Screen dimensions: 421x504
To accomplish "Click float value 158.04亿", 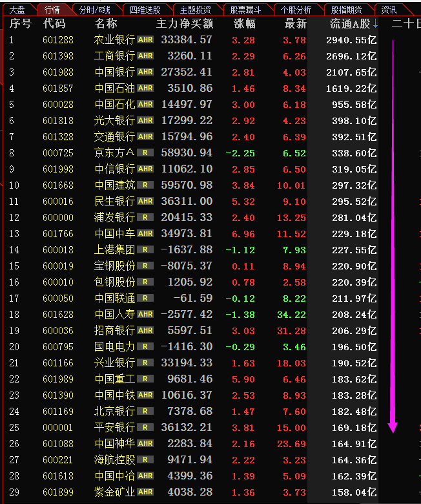I will click(354, 492).
